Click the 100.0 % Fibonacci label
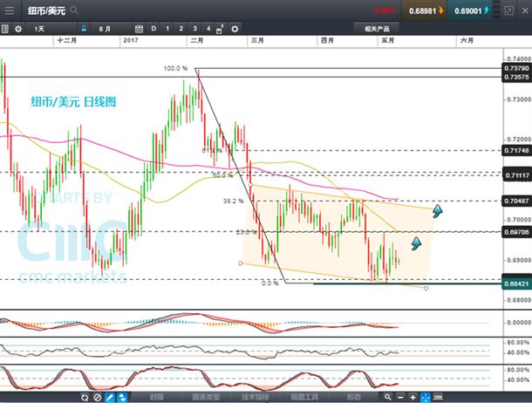532x403 pixels. tap(175, 68)
